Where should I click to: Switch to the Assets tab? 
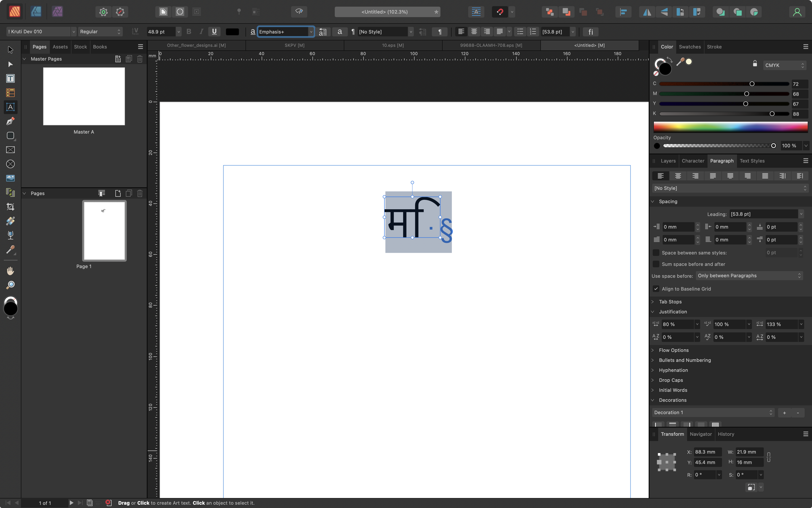60,47
